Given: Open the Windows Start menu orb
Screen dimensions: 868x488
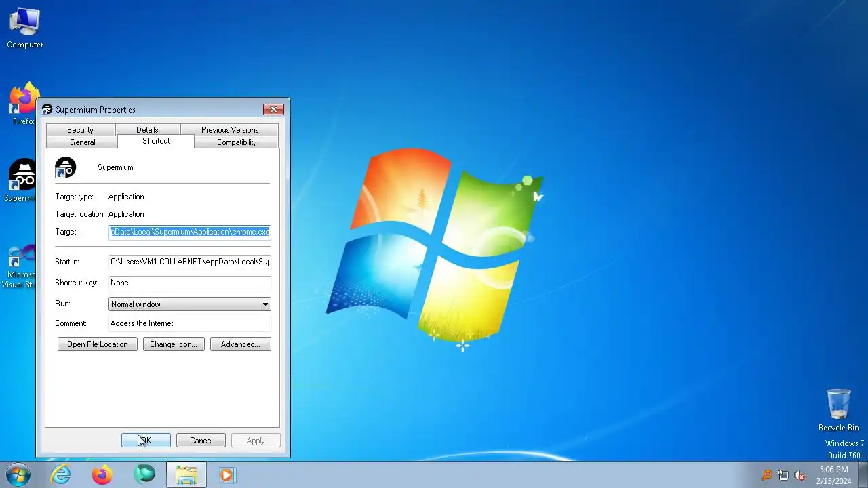Looking at the screenshot, I should [18, 474].
